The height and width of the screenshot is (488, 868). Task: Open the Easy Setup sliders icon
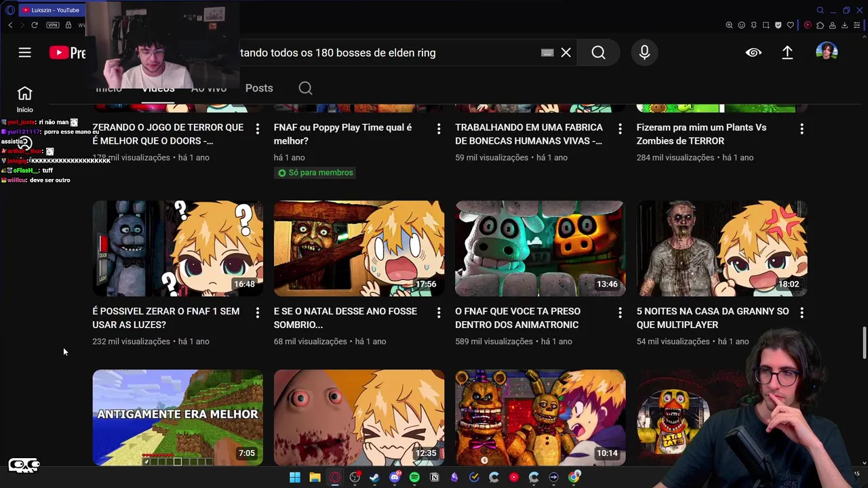pos(857,25)
